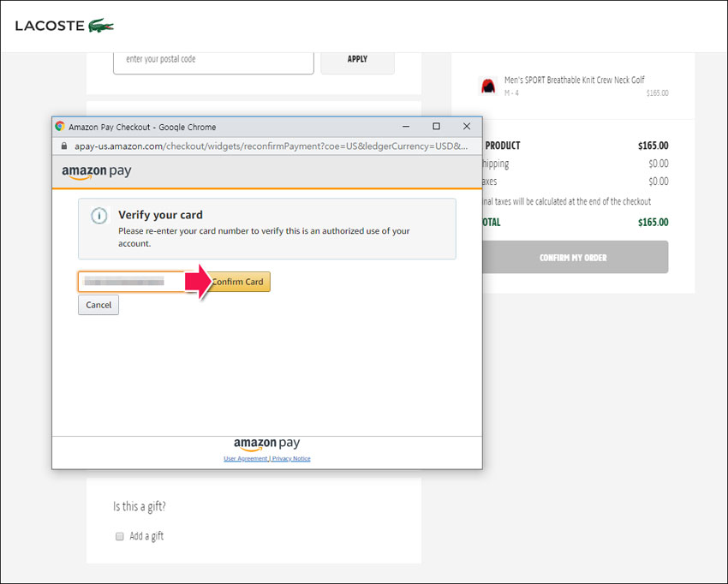Click the padlock icon in the address bar

[64, 146]
